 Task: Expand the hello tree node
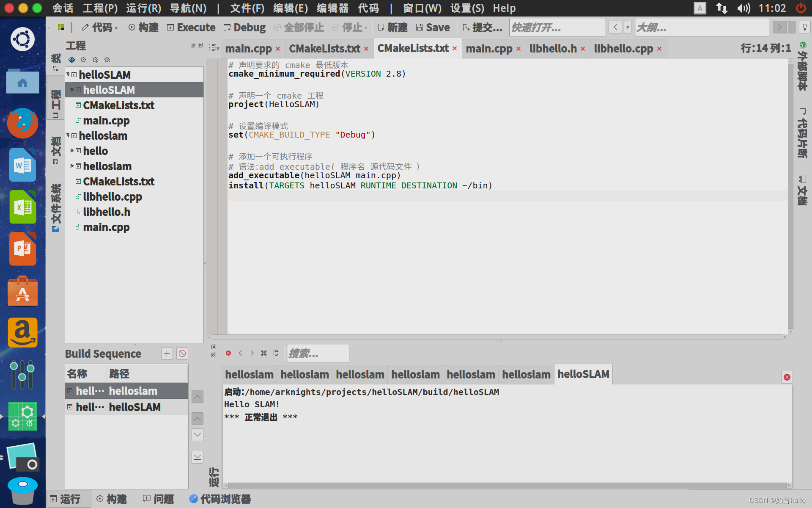pyautogui.click(x=72, y=151)
